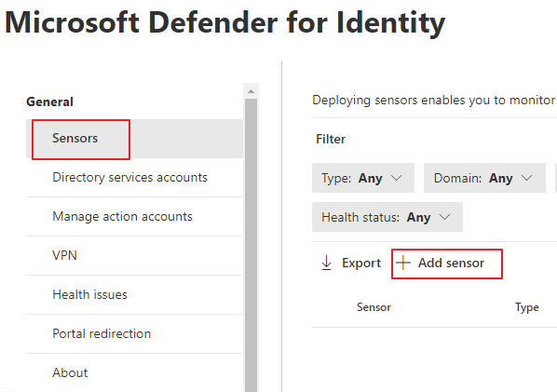Click the sidebar vertical scrollbar track

pyautogui.click(x=251, y=245)
